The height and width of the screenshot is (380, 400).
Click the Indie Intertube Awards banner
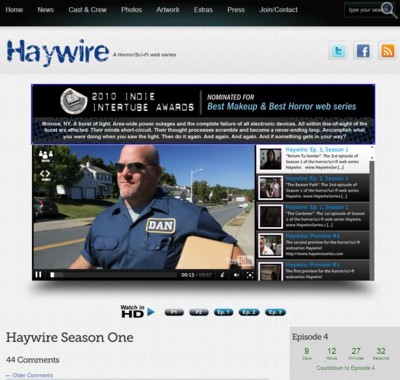click(203, 114)
